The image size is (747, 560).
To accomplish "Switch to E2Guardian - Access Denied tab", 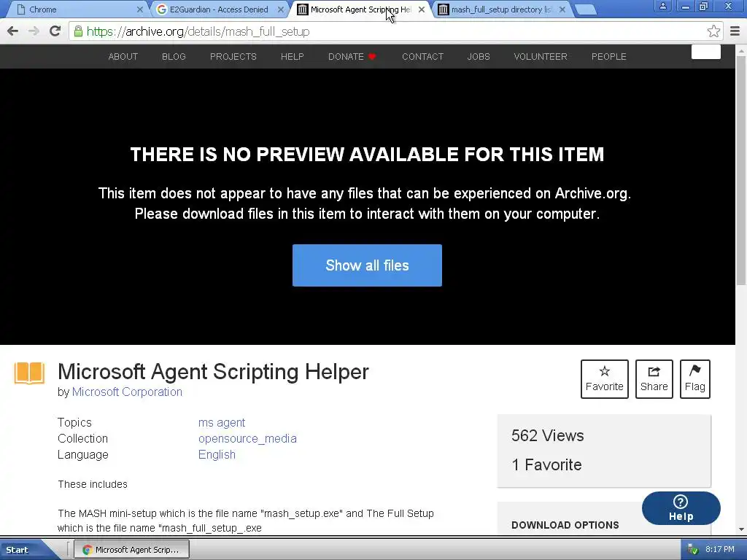I will (219, 9).
